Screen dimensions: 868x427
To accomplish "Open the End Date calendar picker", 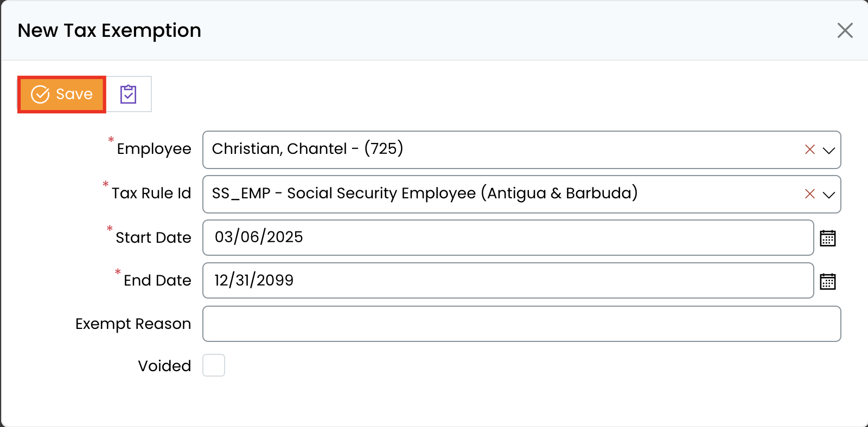I will coord(827,281).
